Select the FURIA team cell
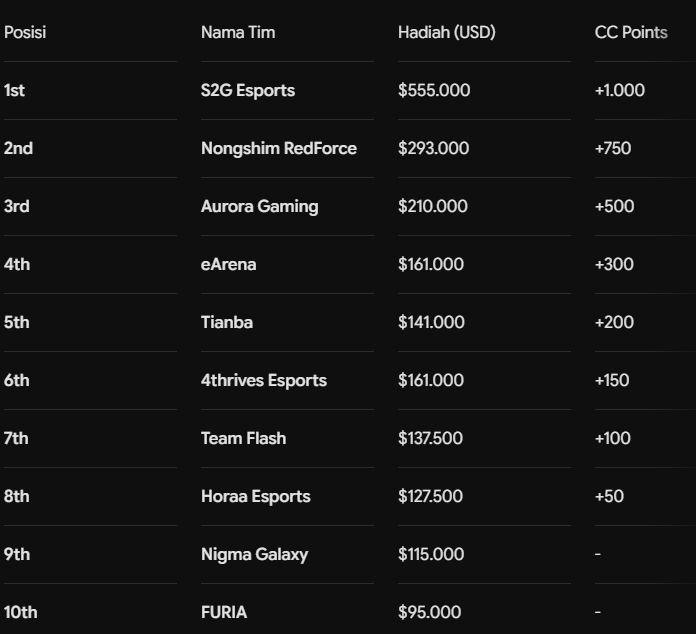Viewport: 696px width, 634px height. [224, 613]
